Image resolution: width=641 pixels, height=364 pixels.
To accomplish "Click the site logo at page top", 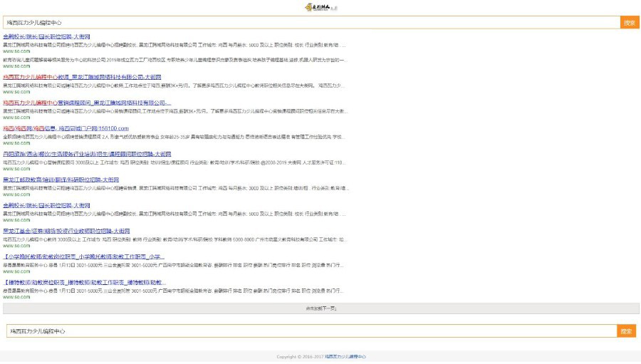I will (320, 7).
